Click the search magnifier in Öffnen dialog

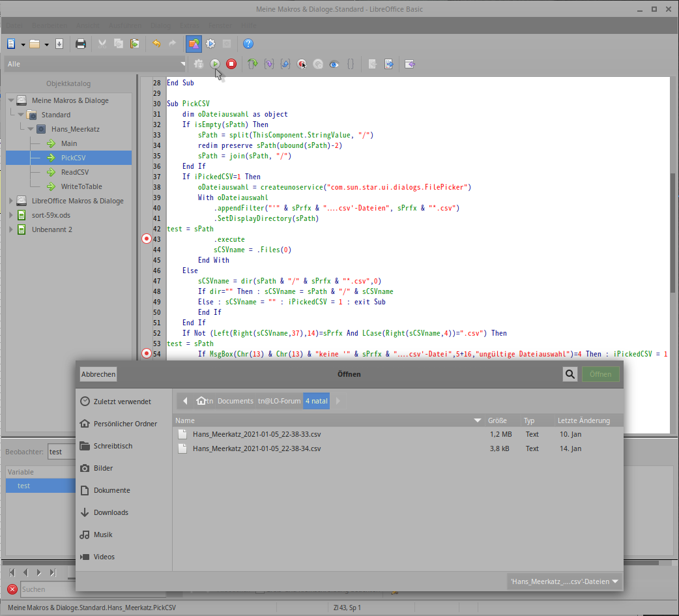coord(570,374)
